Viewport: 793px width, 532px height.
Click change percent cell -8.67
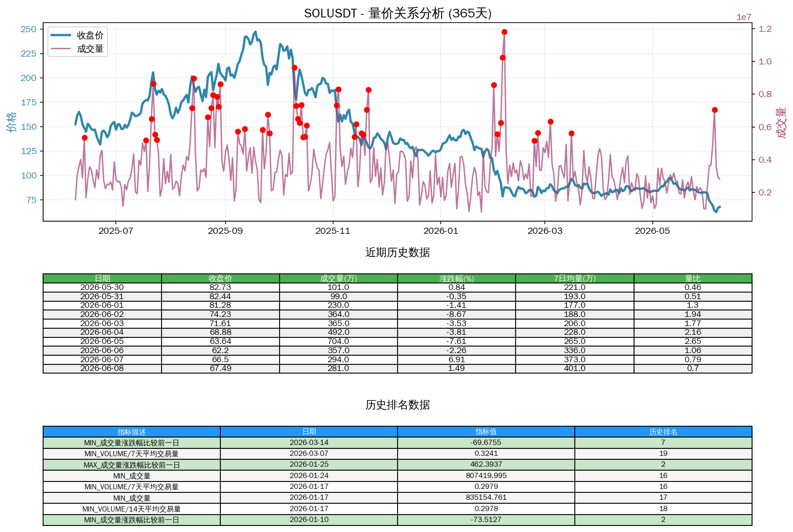click(456, 314)
